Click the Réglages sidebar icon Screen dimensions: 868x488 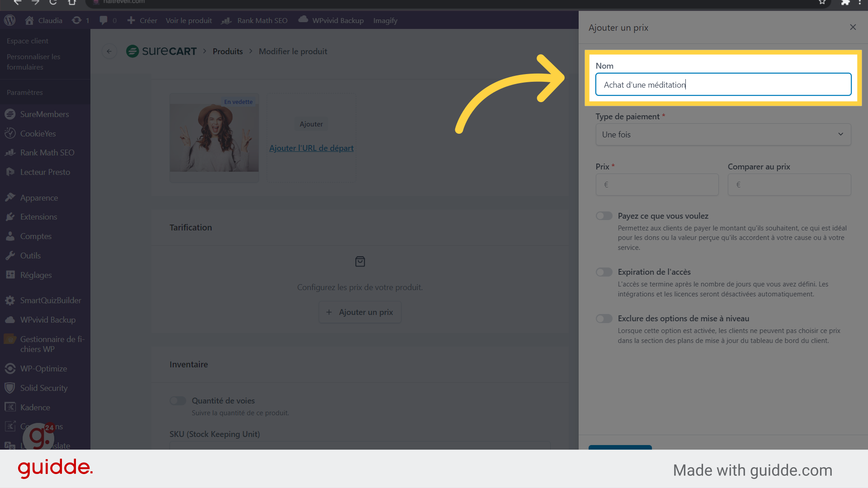(x=10, y=275)
